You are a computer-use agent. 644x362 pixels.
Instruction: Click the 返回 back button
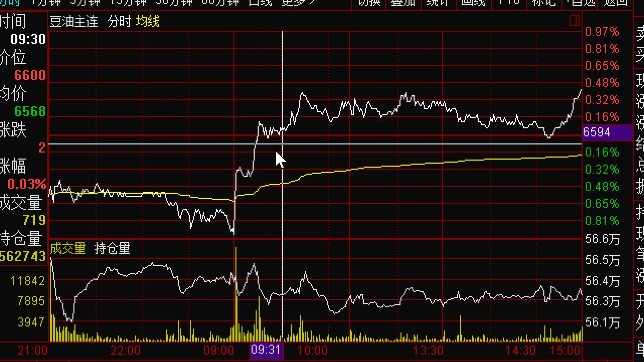click(x=615, y=3)
